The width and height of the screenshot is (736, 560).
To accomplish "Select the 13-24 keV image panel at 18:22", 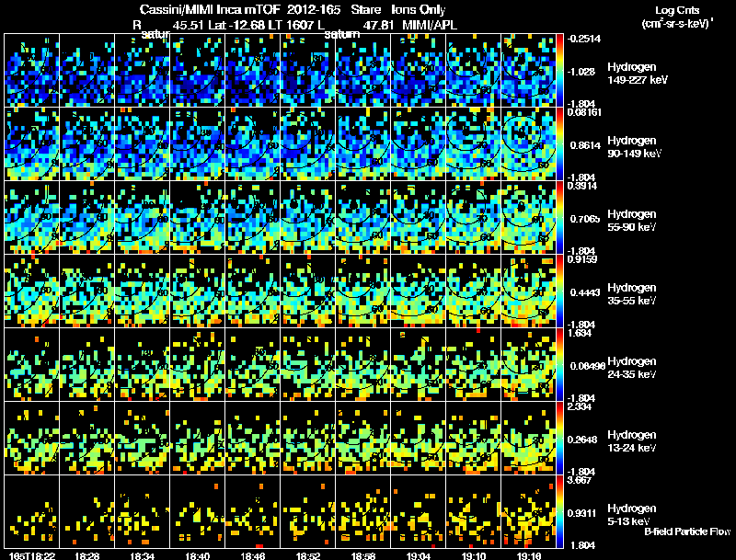I will (x=32, y=439).
